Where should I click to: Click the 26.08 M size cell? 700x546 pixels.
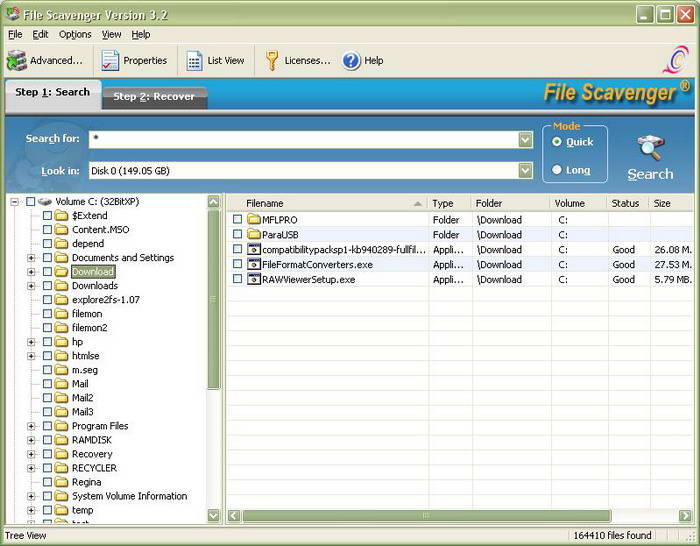pos(673,250)
